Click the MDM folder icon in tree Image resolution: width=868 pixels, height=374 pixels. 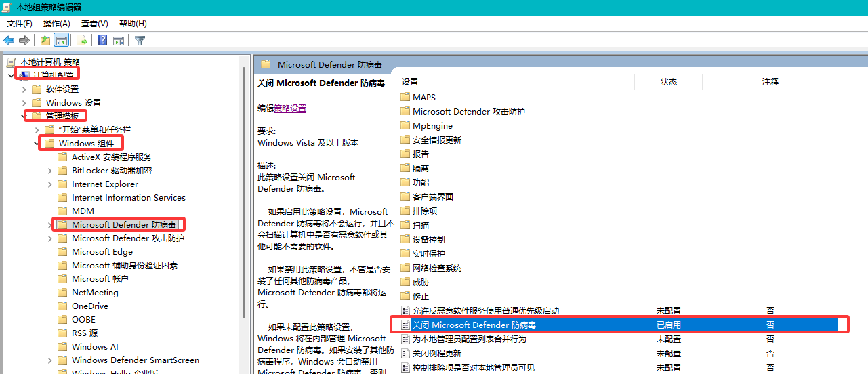coord(63,211)
